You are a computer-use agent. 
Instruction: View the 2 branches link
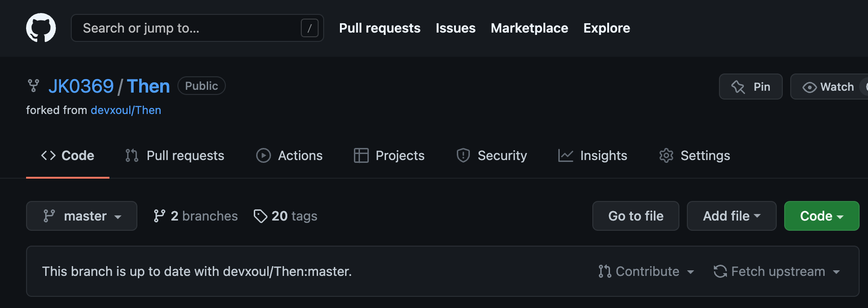tap(196, 216)
